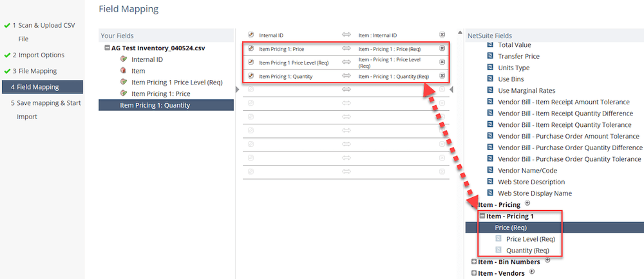Select Item Pricing 1 Price Level (Req) in Your Fields
Viewport: 644px width, 279px height.
176,82
